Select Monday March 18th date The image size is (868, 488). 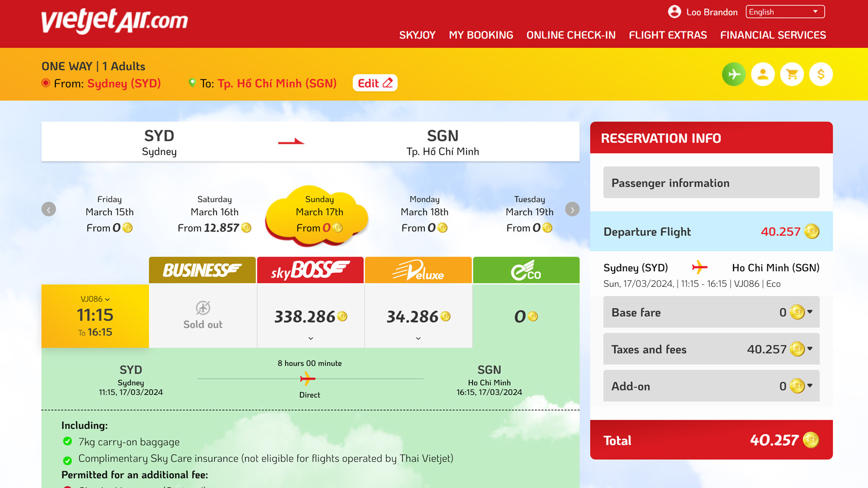coord(425,214)
